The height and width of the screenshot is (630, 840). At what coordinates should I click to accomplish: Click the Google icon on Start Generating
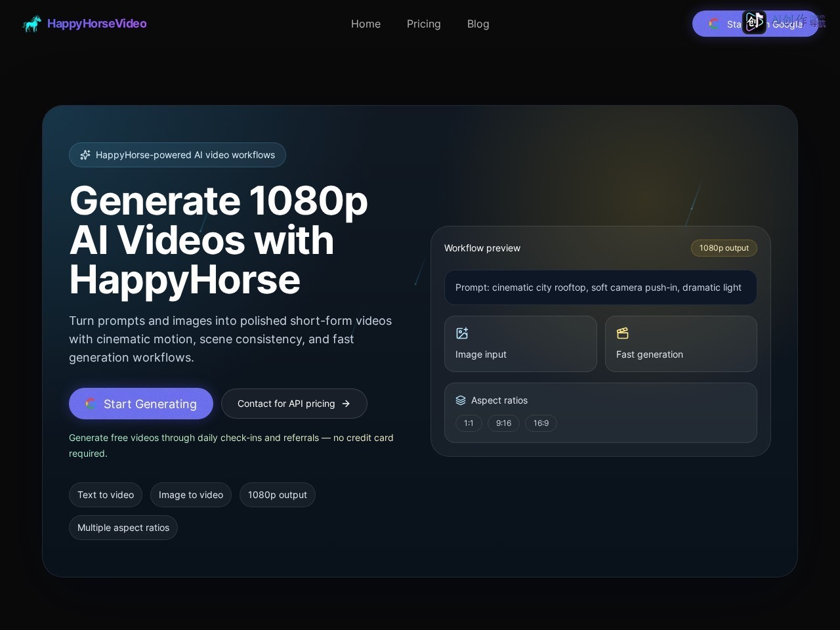point(91,404)
